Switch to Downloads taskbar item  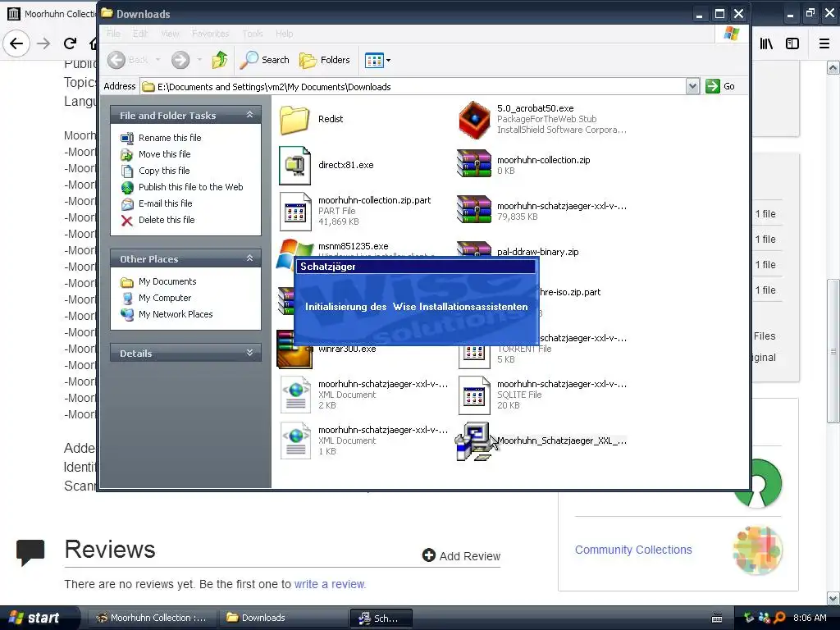click(x=285, y=618)
